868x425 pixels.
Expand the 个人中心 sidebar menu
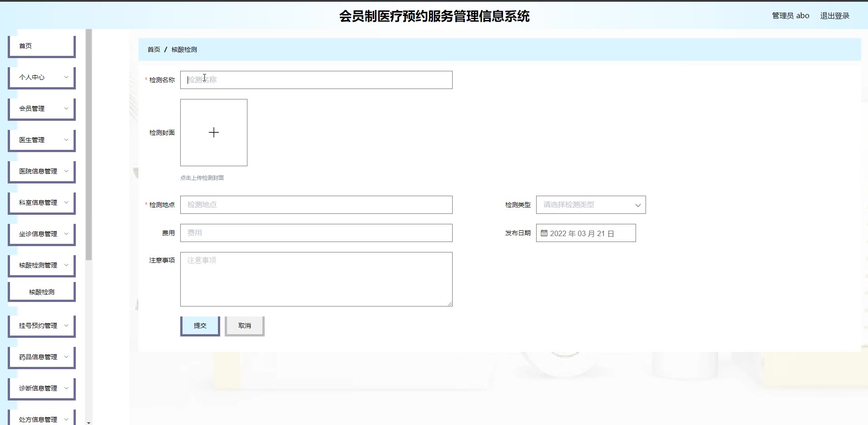42,78
